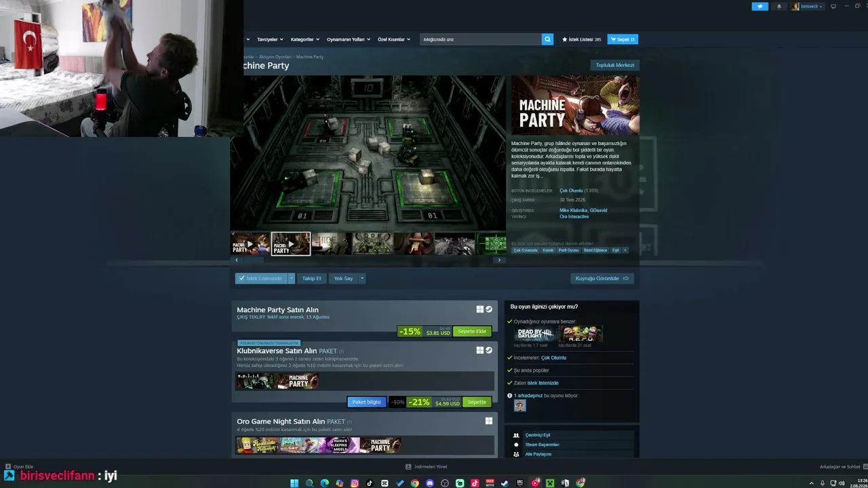The image size is (868, 488).
Task: Click the friend avatar who wants this game
Action: 520,405
